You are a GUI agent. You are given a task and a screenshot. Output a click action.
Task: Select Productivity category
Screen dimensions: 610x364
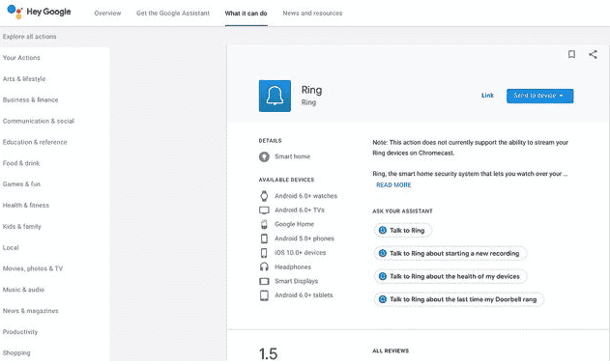(20, 332)
